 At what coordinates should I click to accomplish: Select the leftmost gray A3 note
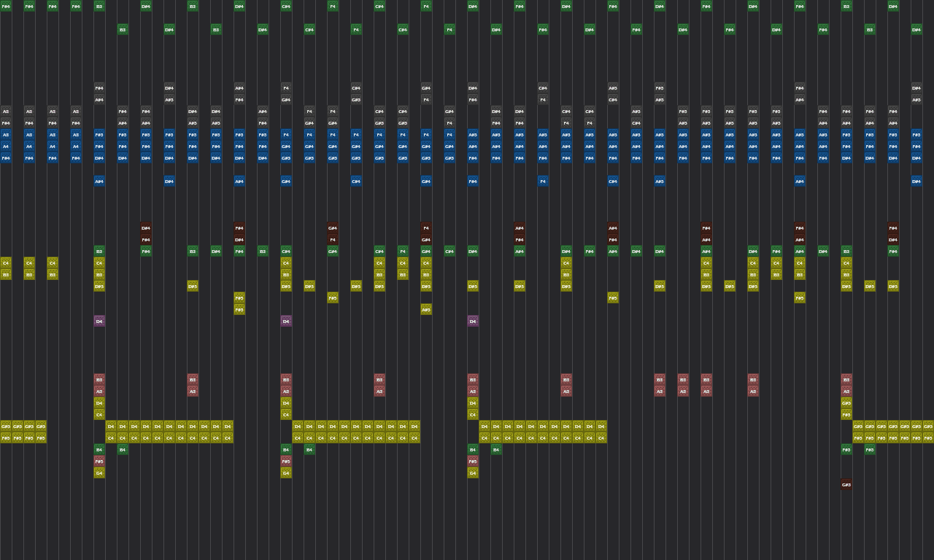click(x=6, y=111)
